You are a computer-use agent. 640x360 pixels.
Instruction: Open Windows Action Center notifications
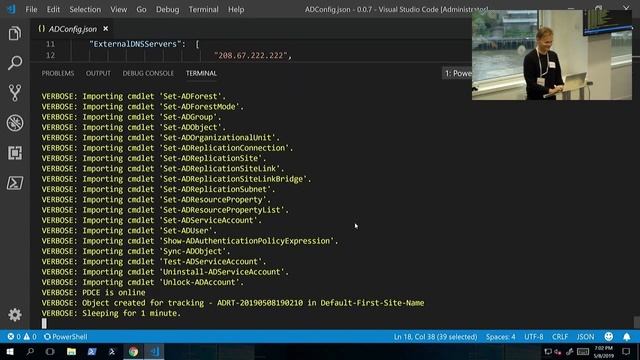click(x=626, y=351)
